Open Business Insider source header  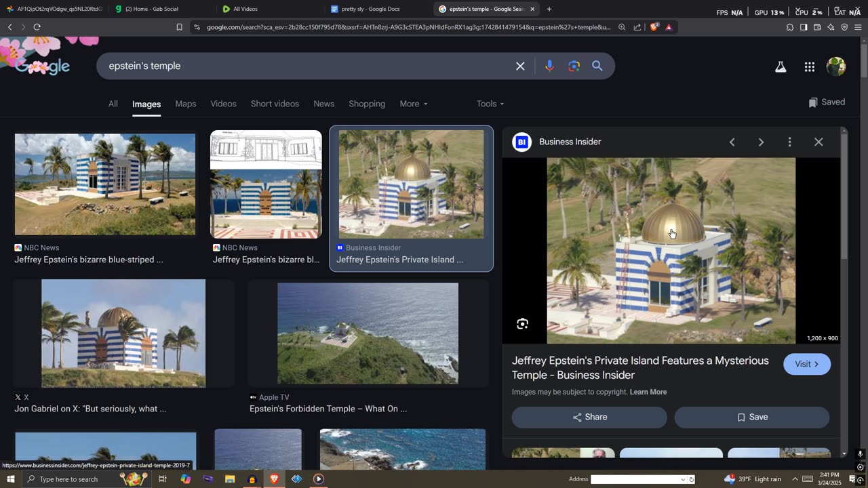coord(557,142)
